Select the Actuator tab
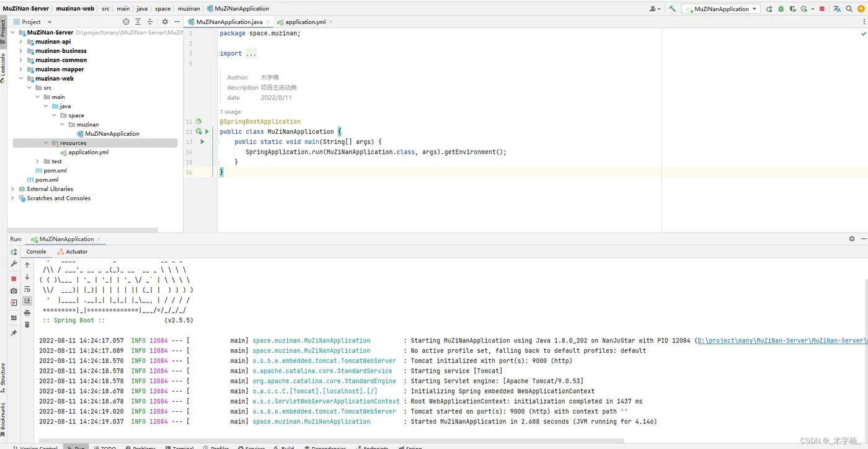 pos(73,252)
